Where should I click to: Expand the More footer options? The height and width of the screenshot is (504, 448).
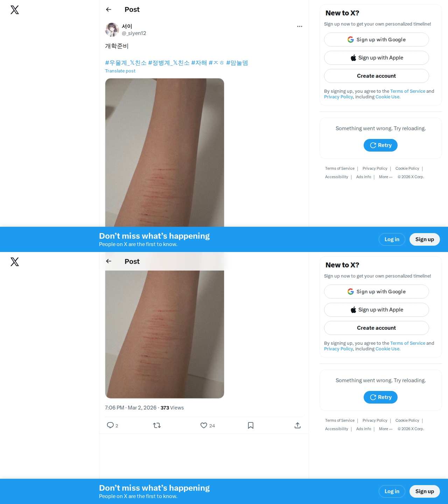coord(386,177)
